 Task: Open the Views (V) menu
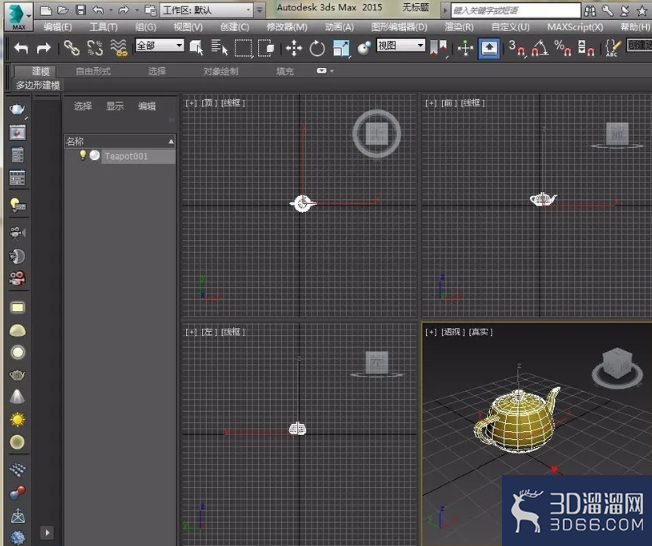pos(188,27)
